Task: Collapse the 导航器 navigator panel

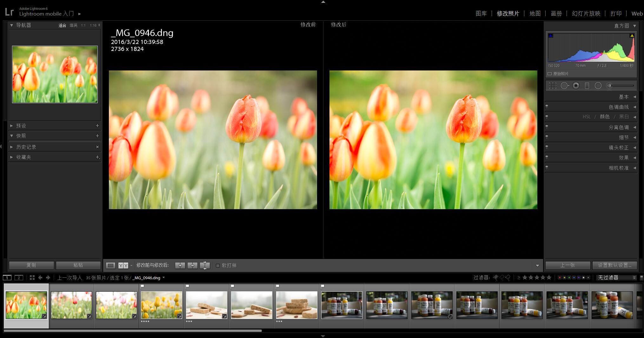Action: click(12, 25)
